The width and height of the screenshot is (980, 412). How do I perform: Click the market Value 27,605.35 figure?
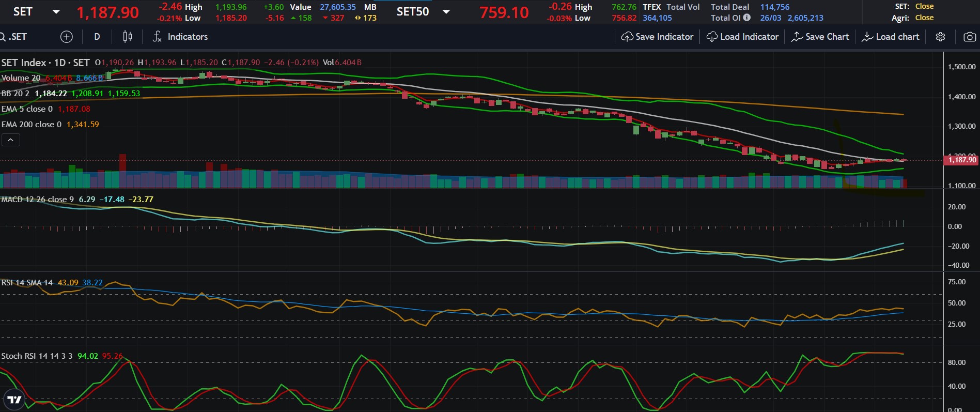(338, 7)
